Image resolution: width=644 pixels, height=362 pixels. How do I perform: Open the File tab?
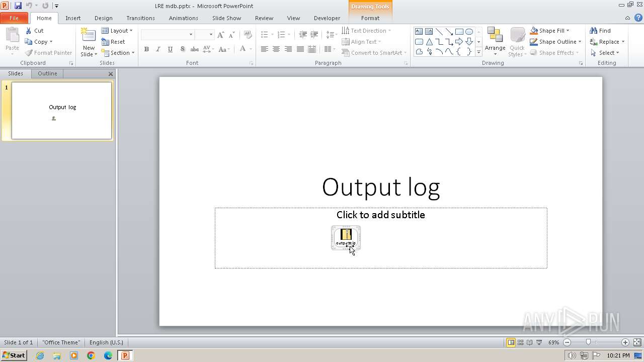(14, 18)
